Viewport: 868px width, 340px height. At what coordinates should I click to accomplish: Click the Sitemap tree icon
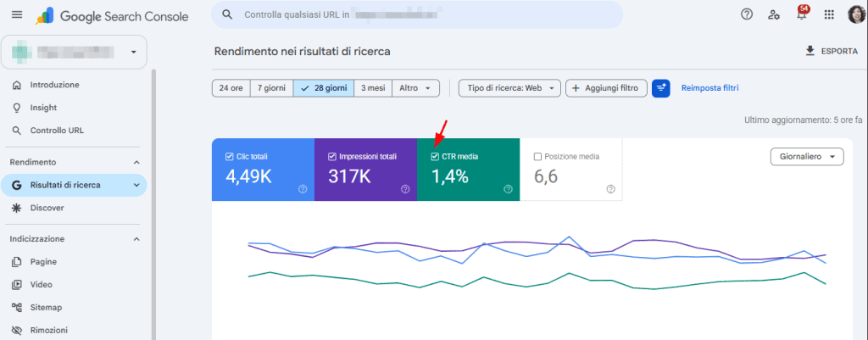click(x=17, y=307)
